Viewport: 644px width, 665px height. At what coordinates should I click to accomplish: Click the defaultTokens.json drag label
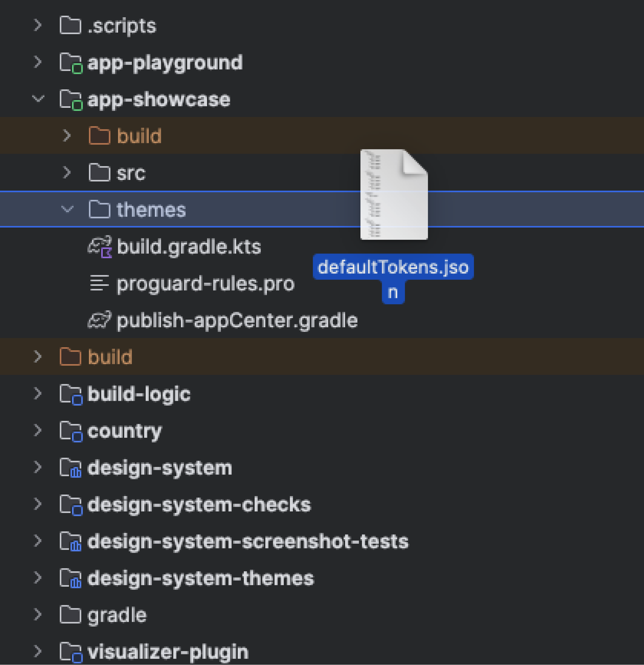point(393,268)
